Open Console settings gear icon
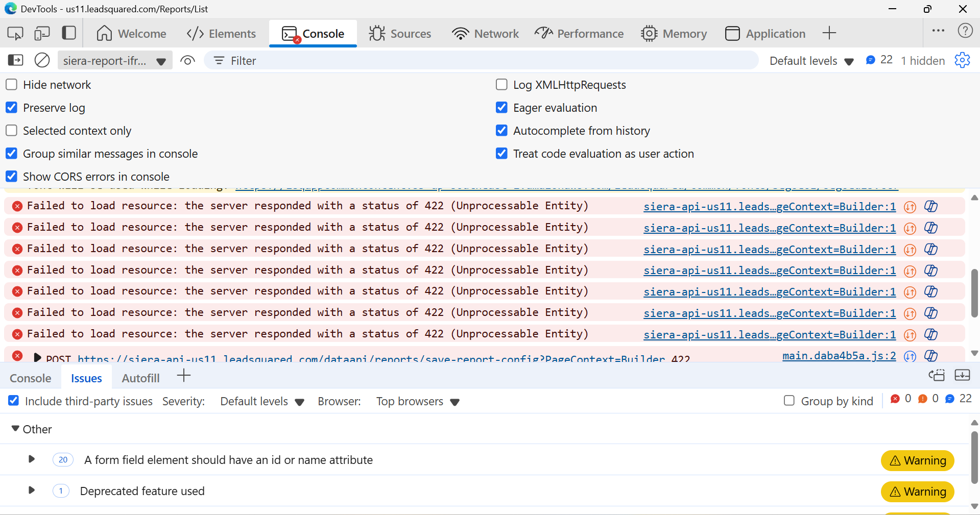 (x=962, y=60)
